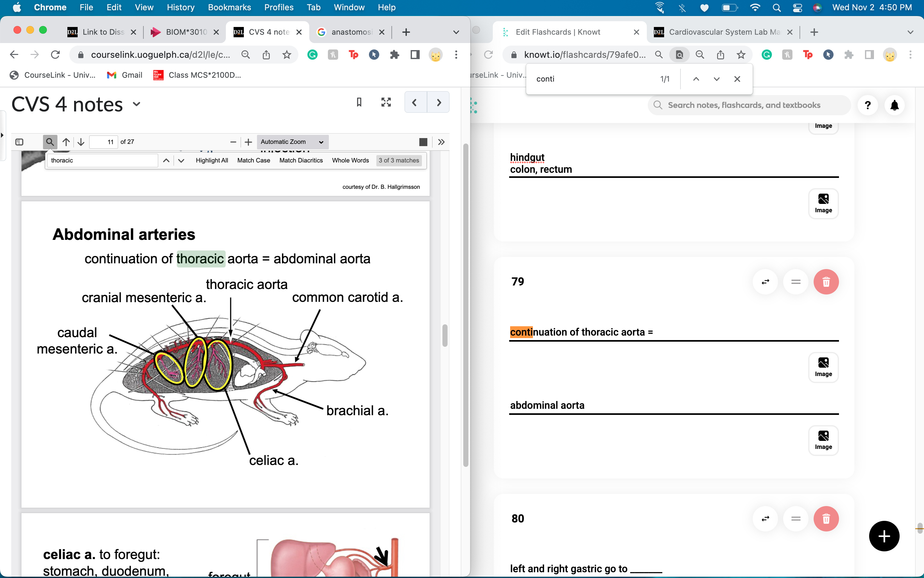Delete flashcard 80

(x=826, y=519)
